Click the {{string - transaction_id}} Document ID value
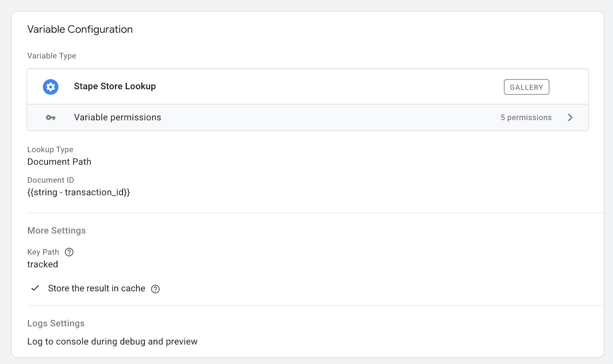This screenshot has height=364, width=613. (x=79, y=192)
